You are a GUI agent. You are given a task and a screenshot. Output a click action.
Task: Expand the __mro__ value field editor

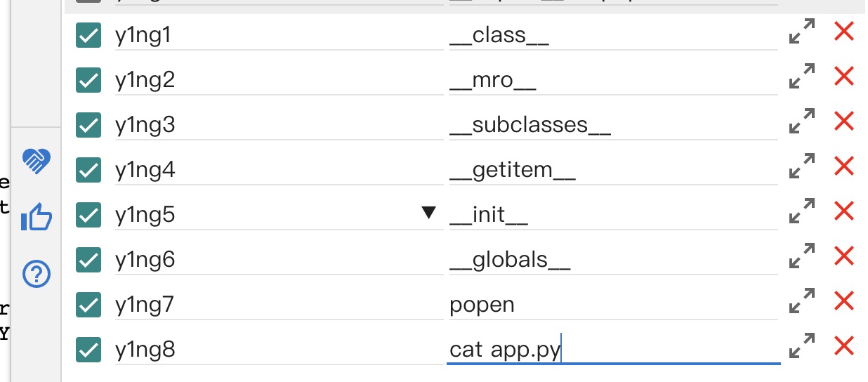pos(802,77)
